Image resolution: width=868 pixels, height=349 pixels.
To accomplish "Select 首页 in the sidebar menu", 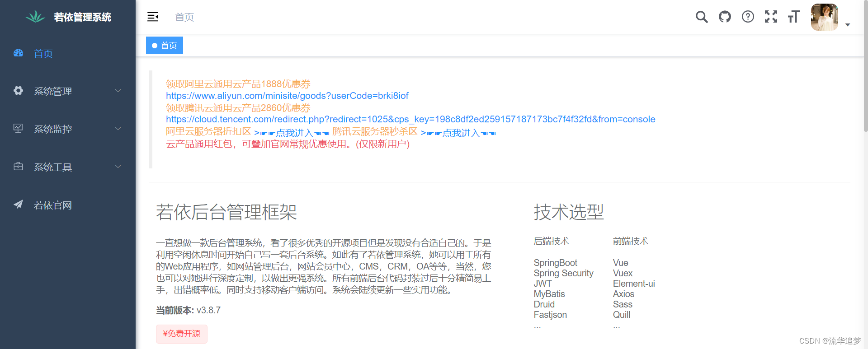I will point(68,53).
